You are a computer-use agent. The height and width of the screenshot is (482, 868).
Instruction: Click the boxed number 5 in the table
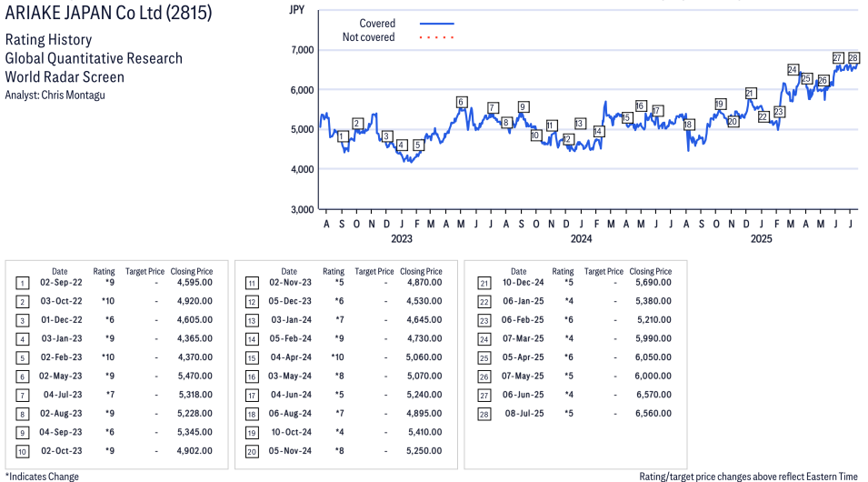22,358
